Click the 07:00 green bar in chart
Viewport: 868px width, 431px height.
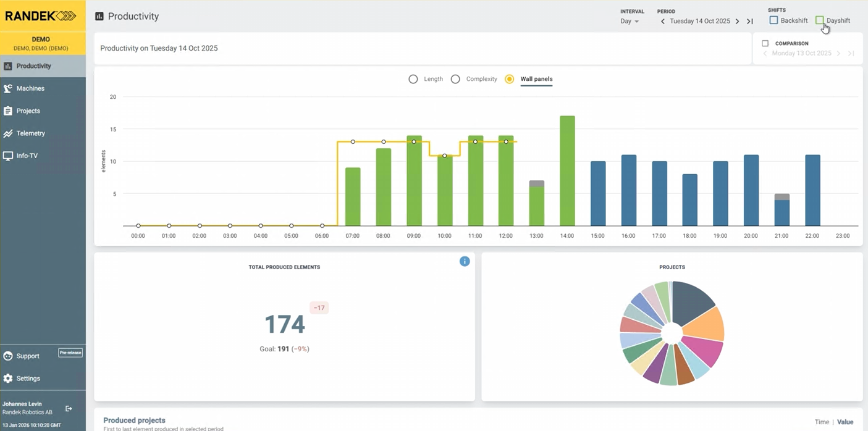pyautogui.click(x=353, y=197)
